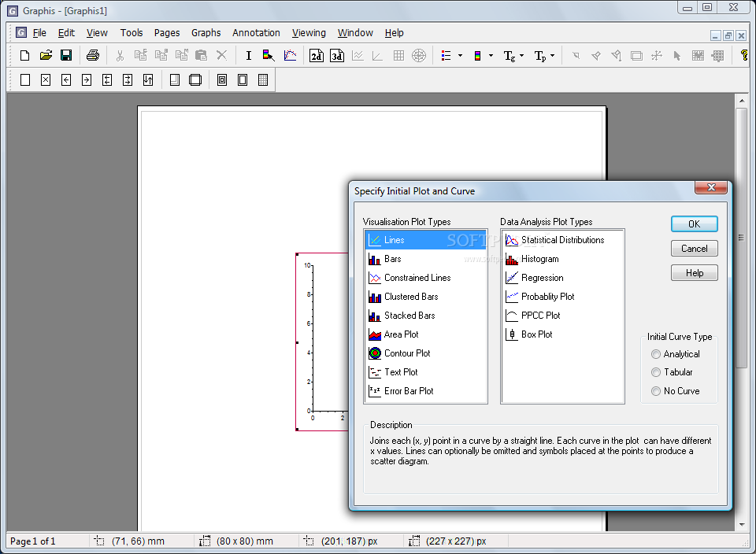Open the color palette dropdown arrow

tap(491, 56)
